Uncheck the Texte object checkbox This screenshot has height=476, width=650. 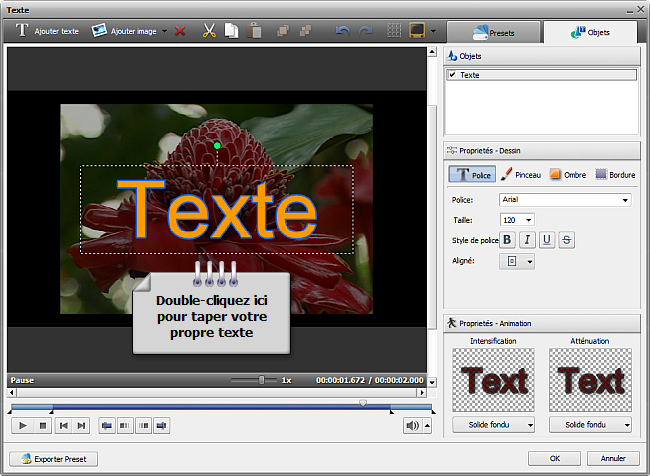point(453,75)
